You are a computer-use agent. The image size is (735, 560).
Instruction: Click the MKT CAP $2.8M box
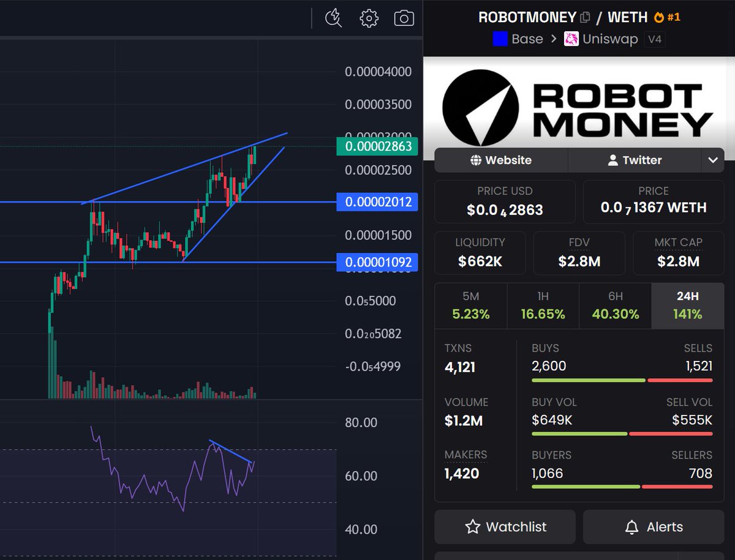tap(678, 253)
